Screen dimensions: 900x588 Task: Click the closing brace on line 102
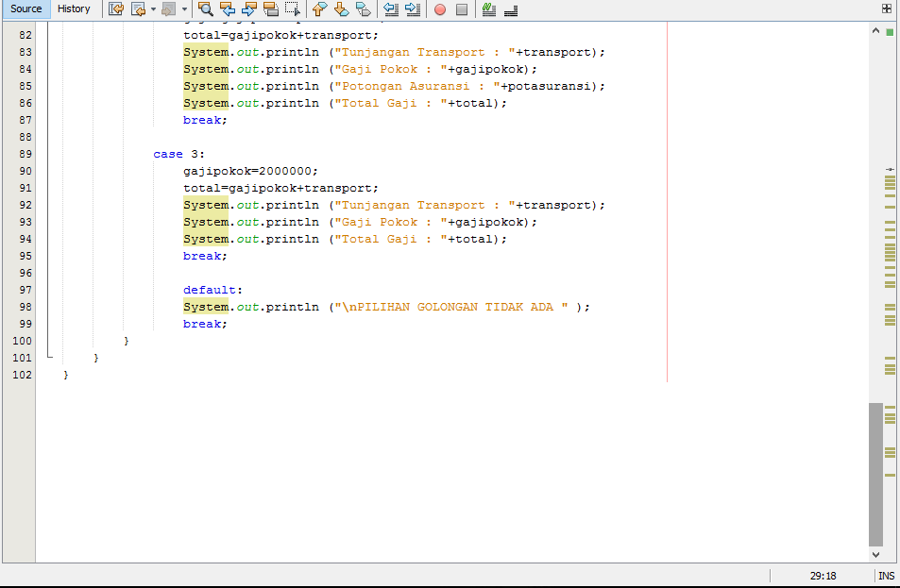66,376
